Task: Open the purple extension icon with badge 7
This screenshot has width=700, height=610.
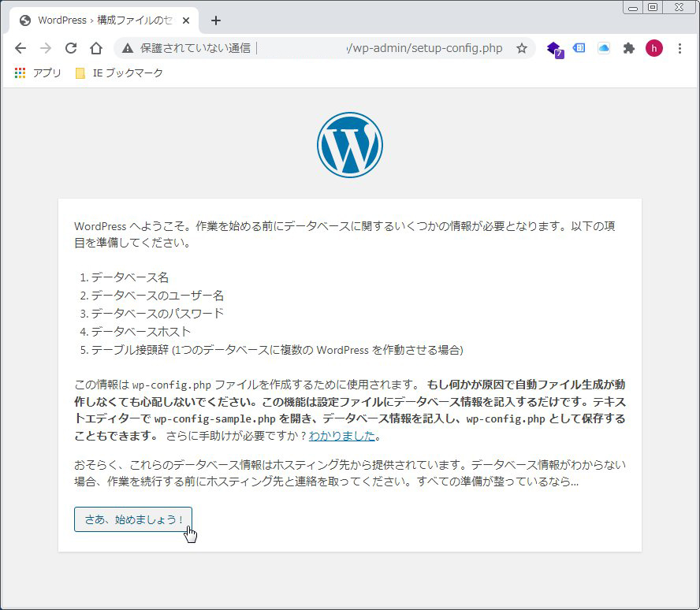Action: [x=555, y=49]
